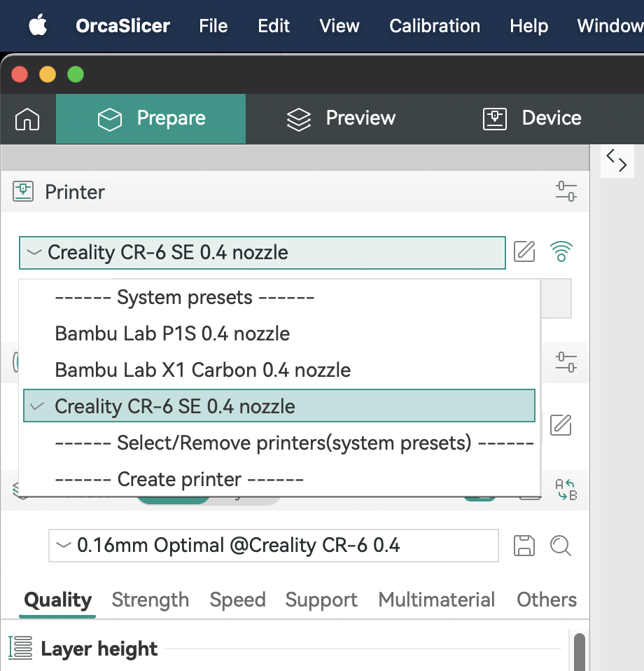The image size is (644, 671).
Task: Click the compare presets A/B icon
Action: click(565, 490)
